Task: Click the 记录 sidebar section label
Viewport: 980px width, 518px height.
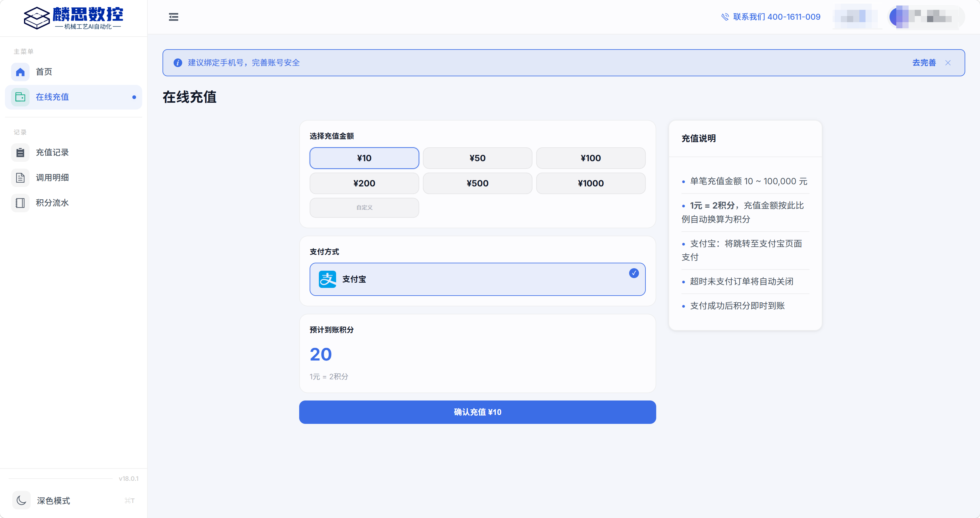Action: (x=20, y=132)
